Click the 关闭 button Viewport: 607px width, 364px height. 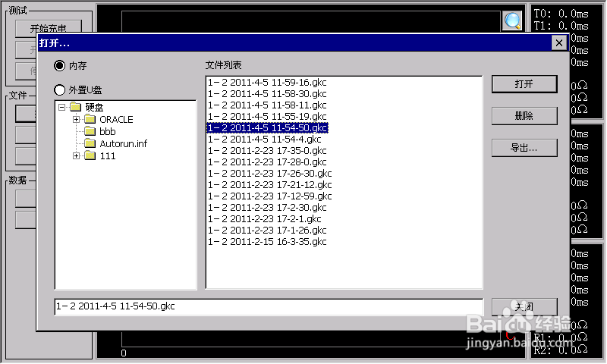tap(524, 307)
